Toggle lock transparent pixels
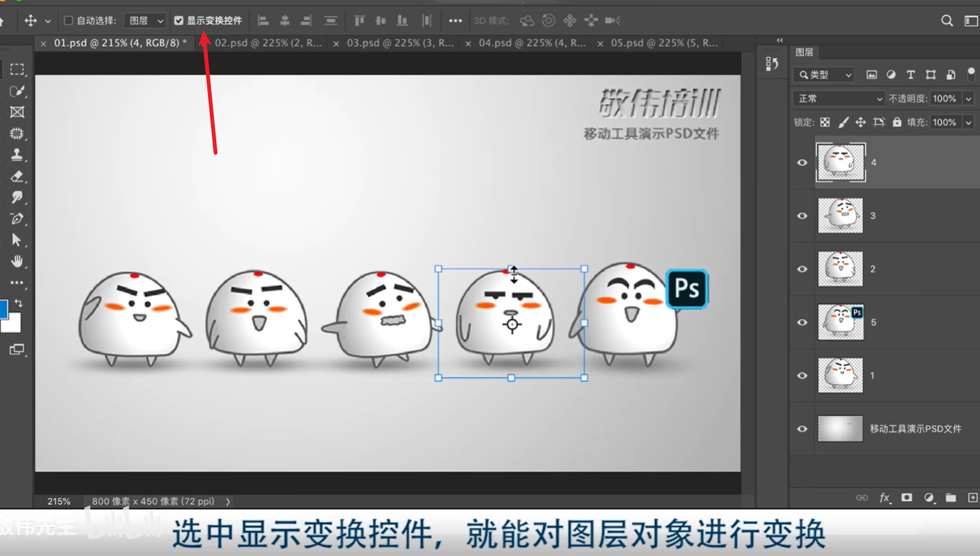The image size is (980, 556). [x=825, y=122]
